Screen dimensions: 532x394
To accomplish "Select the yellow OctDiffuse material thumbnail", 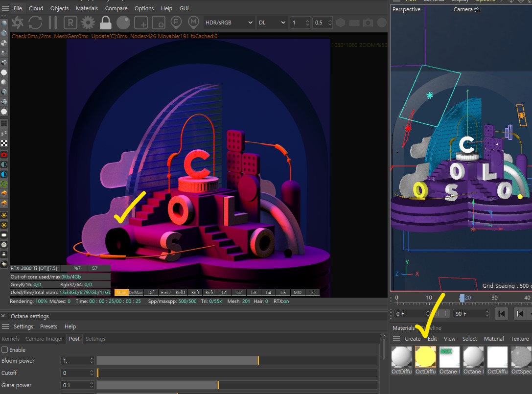I will click(425, 357).
